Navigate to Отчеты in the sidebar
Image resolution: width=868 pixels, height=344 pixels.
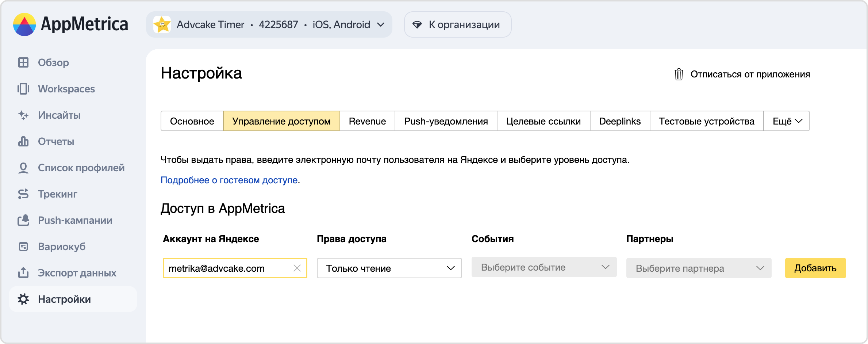(73, 141)
